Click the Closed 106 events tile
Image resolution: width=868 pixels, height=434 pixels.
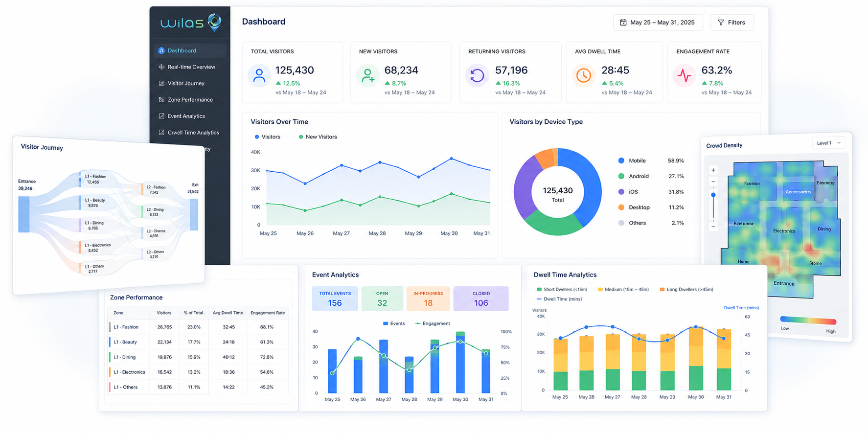click(x=481, y=298)
